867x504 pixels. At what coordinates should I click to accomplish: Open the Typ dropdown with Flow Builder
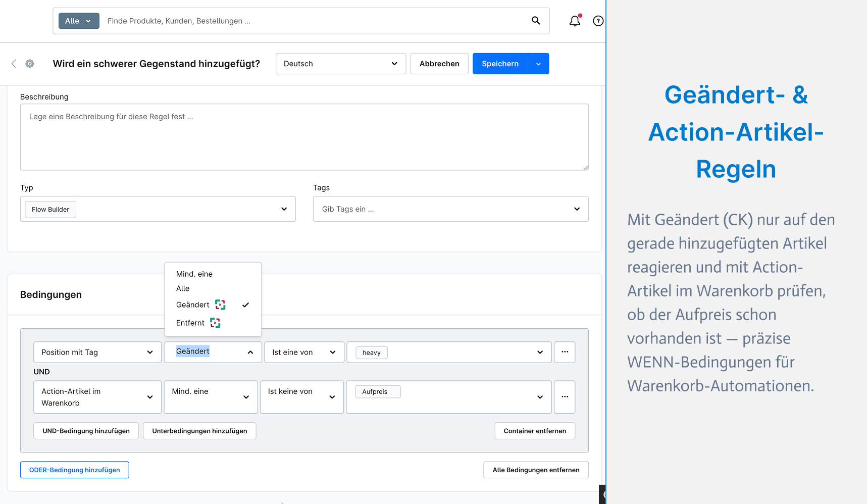pos(158,209)
